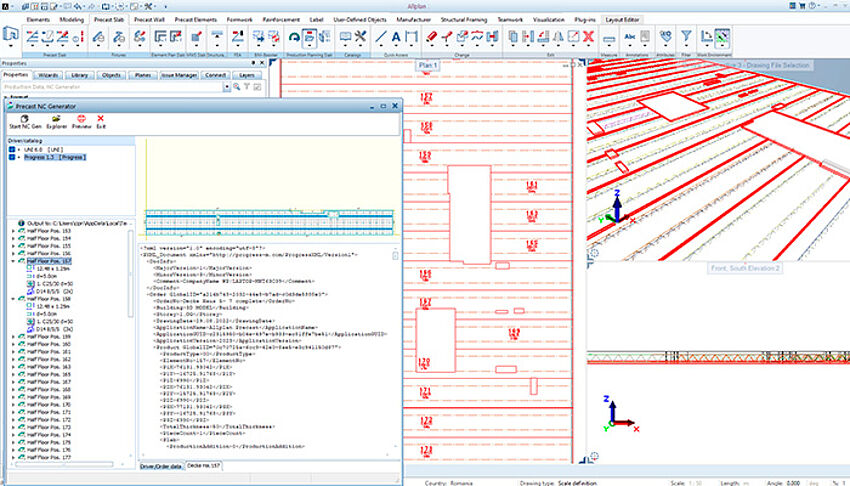Click the Filter funnel icon in ribbon
This screenshot has width=850, height=486.
tap(686, 37)
